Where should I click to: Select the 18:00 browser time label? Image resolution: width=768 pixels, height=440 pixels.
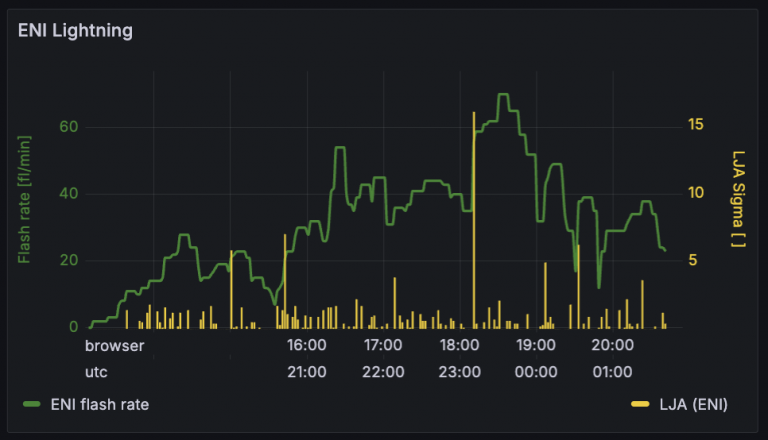pyautogui.click(x=459, y=345)
